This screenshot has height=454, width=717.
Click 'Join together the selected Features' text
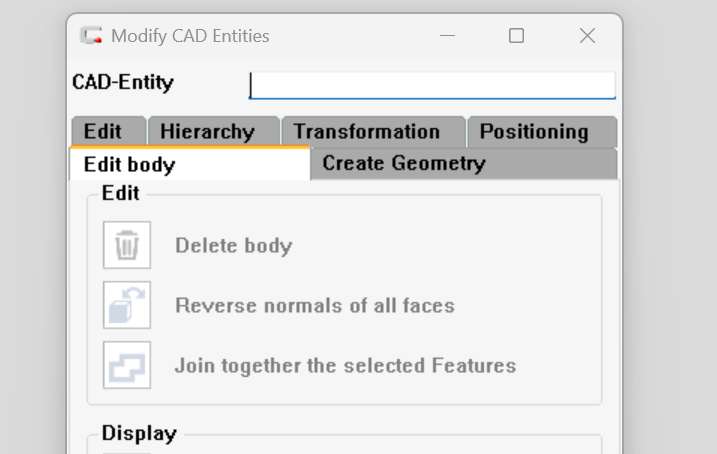[345, 366]
